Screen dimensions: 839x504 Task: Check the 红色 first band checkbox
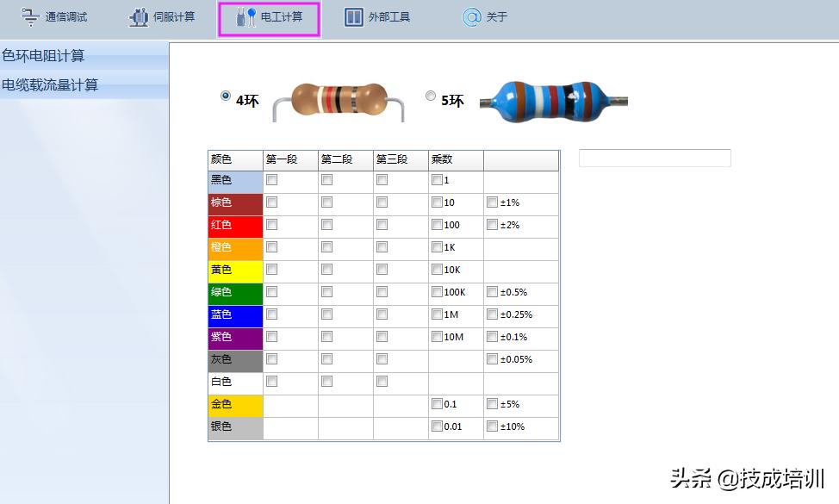[x=271, y=225]
